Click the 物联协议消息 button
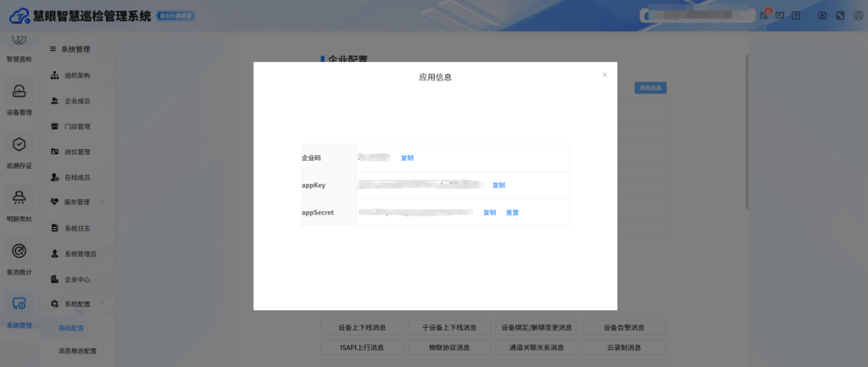This screenshot has height=367, width=868. click(x=449, y=348)
